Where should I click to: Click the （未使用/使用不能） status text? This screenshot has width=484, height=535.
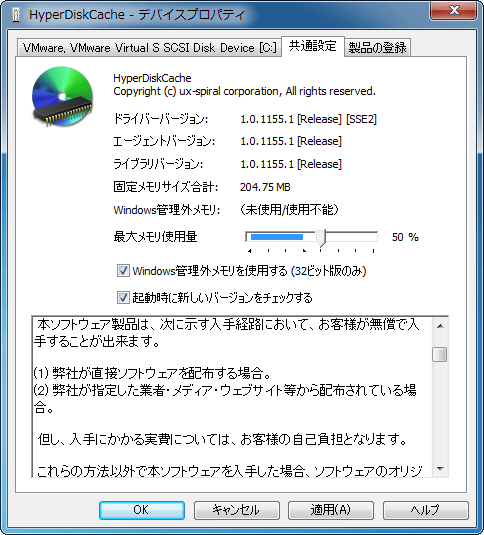click(289, 209)
